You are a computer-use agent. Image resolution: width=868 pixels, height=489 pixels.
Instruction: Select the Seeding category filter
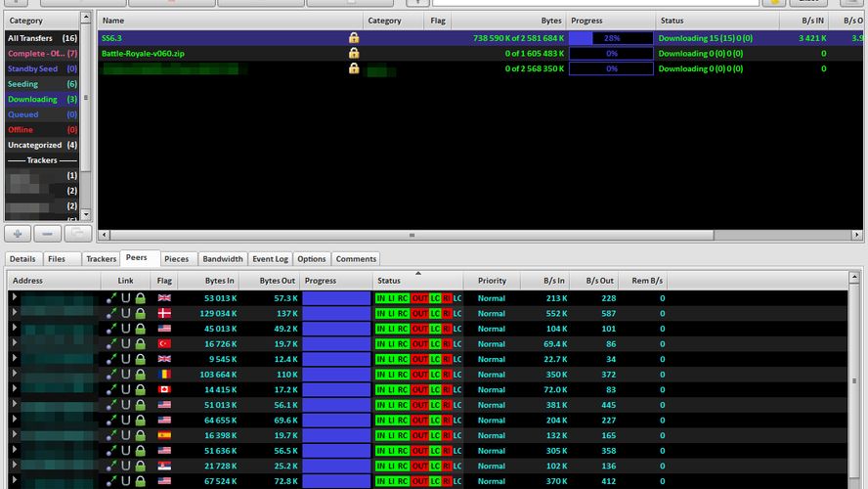click(x=23, y=84)
